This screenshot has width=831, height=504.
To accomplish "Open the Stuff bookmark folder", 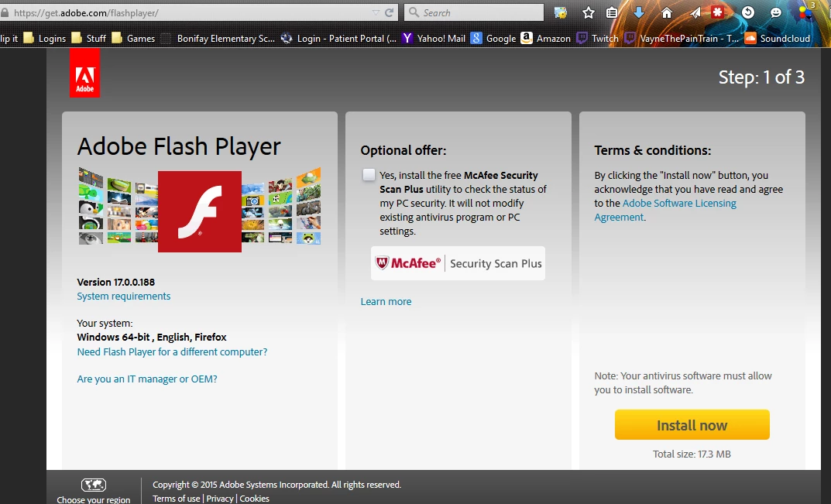I will [88, 38].
